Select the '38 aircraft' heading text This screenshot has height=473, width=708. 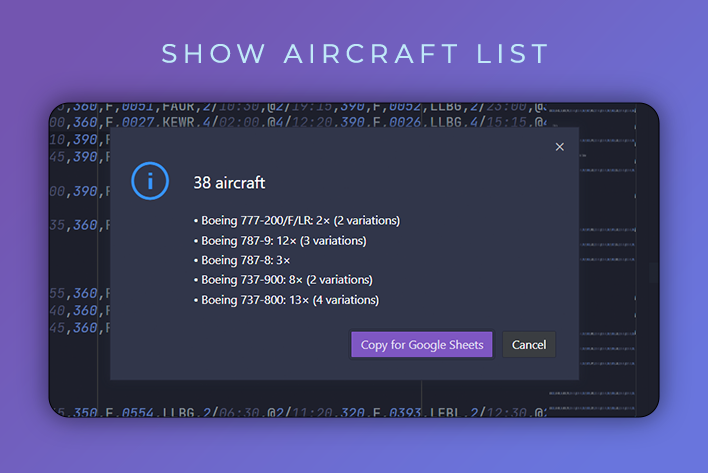tap(229, 183)
